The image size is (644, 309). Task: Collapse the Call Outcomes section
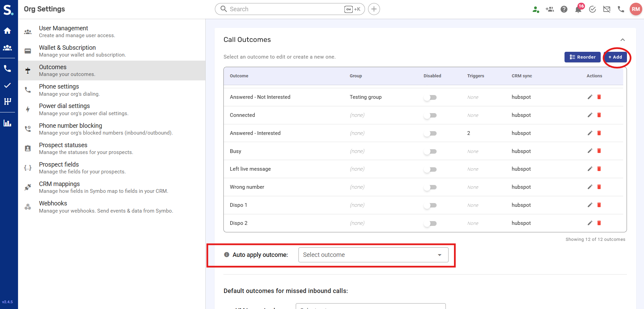pos(623,40)
